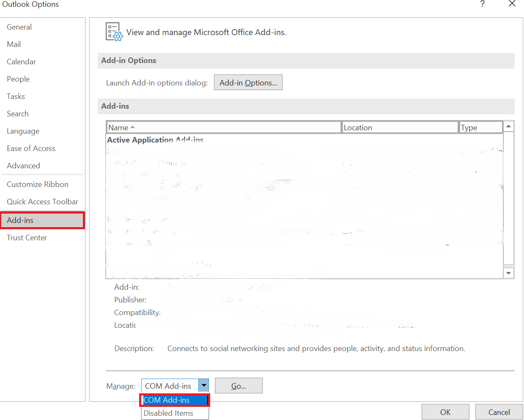
Task: Open the Manage combo box arrow
Action: (204, 385)
